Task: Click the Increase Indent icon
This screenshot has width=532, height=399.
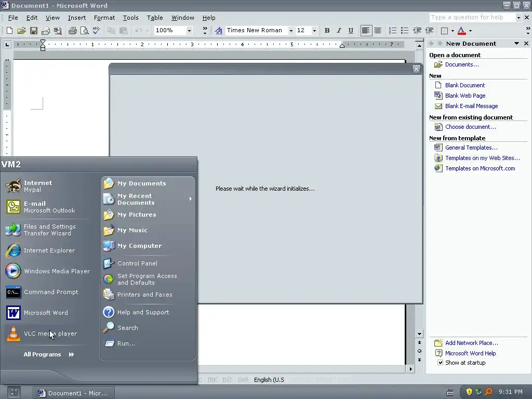Action: point(429,31)
